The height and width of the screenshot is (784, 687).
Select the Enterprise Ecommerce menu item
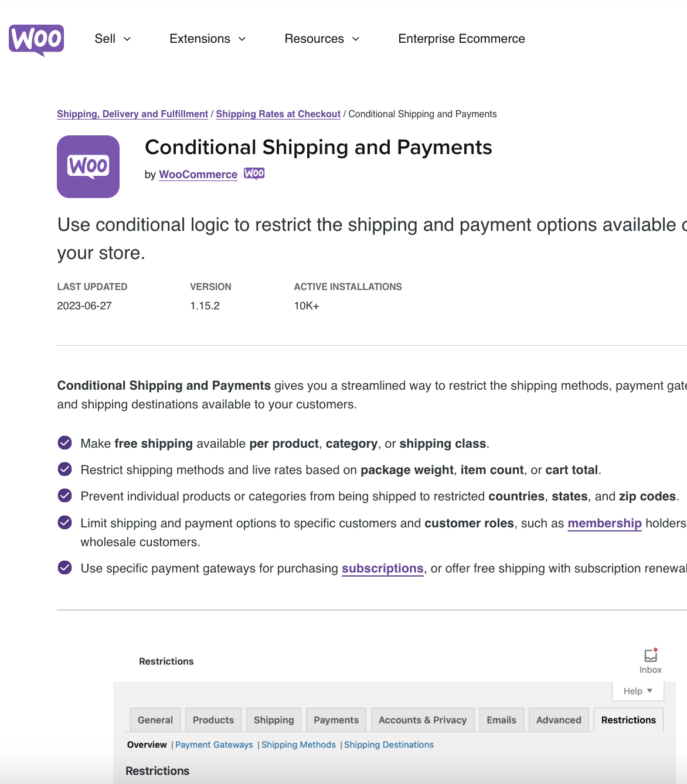[461, 39]
